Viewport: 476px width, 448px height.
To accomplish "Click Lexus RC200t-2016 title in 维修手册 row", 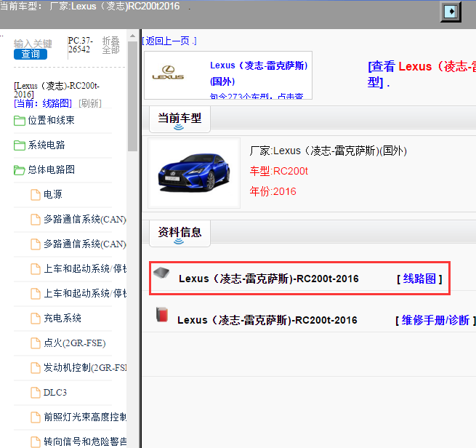I will (267, 320).
